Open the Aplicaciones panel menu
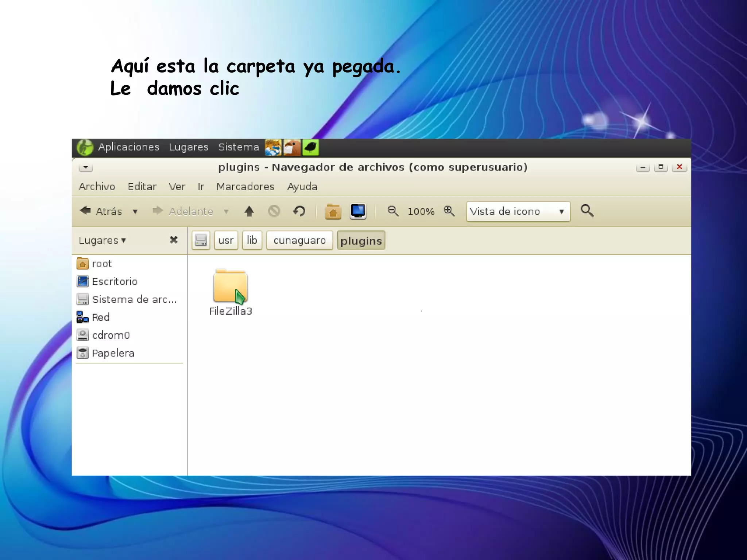This screenshot has height=560, width=747. click(128, 147)
